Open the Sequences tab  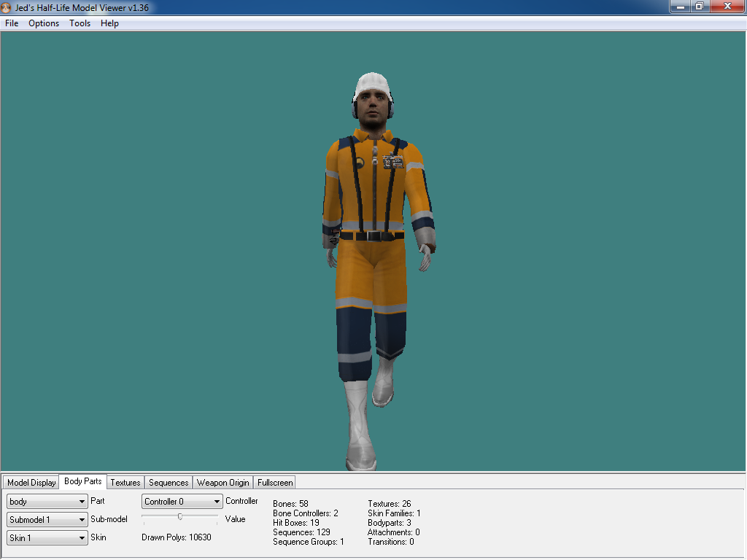point(169,483)
